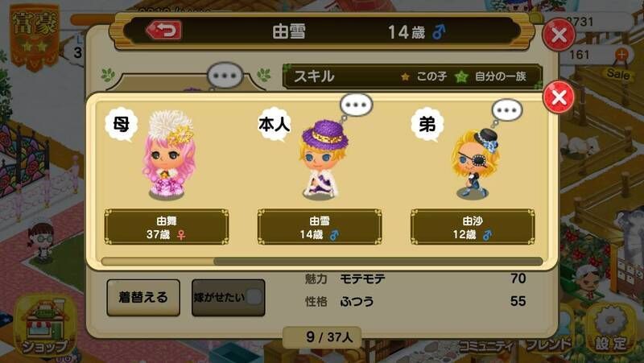Select the 由舞 37歳 name plate
The height and width of the screenshot is (363, 644).
[167, 227]
